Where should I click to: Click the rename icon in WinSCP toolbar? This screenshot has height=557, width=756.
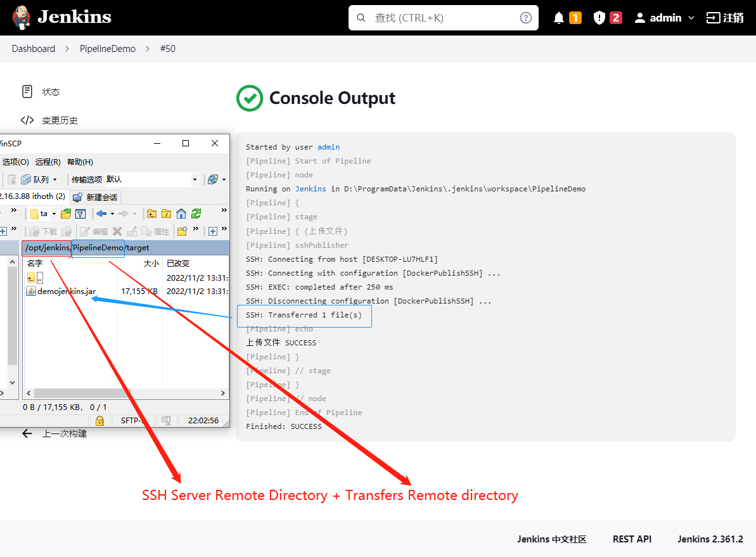tap(132, 231)
